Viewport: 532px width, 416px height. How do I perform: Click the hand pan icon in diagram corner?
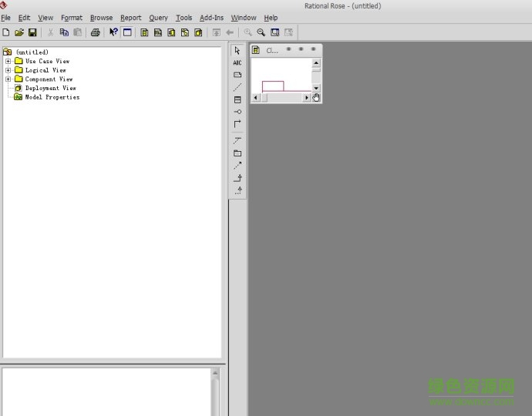(316, 98)
